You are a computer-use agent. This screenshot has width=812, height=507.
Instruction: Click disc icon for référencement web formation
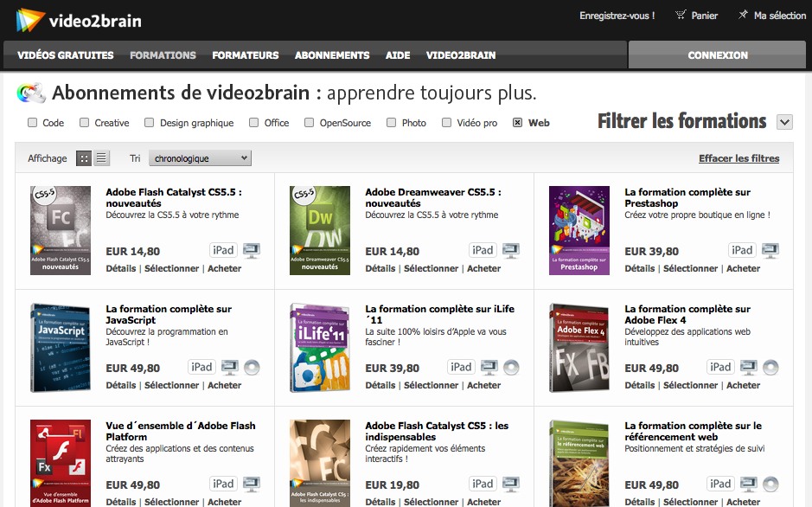coord(770,485)
